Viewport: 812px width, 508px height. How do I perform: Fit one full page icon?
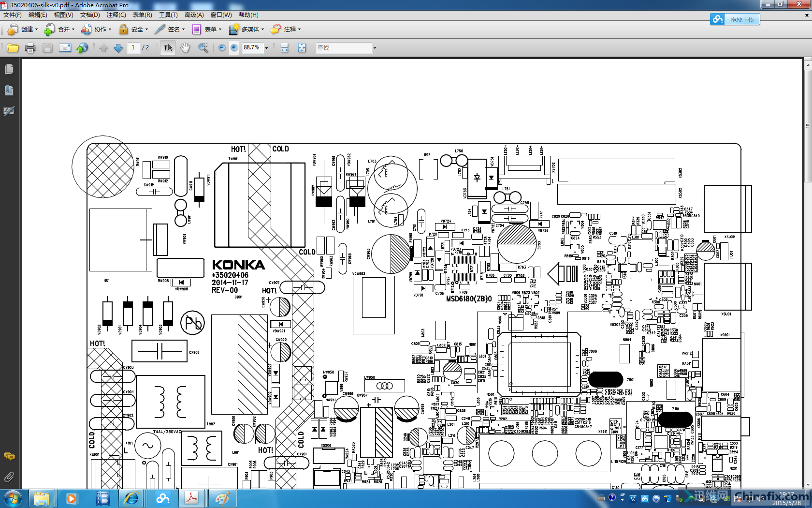(302, 48)
